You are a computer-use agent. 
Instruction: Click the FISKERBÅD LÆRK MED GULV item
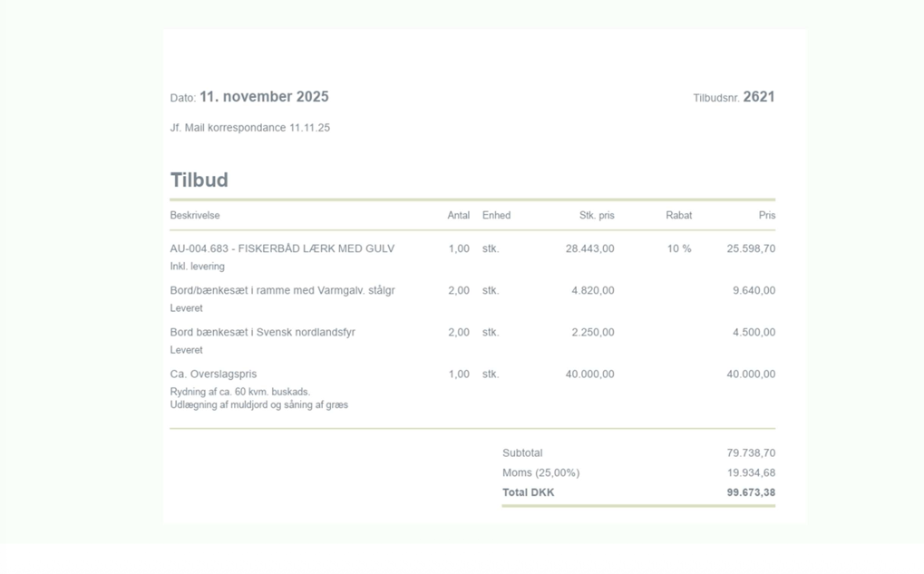pos(282,248)
